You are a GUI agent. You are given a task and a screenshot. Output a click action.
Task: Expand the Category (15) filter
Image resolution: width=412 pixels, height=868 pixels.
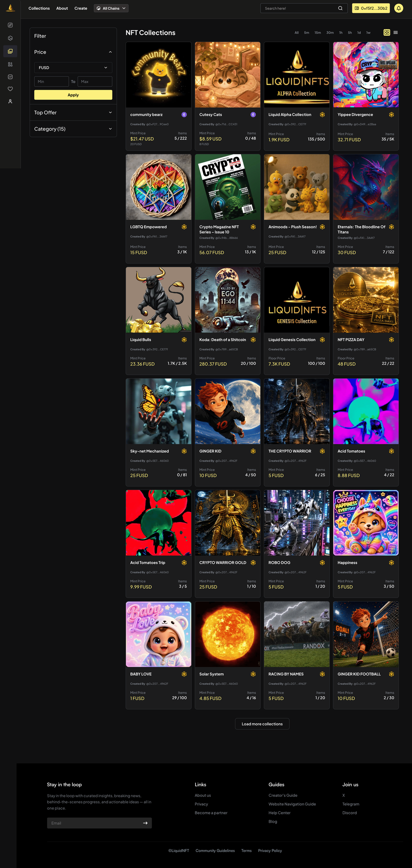[x=73, y=129]
